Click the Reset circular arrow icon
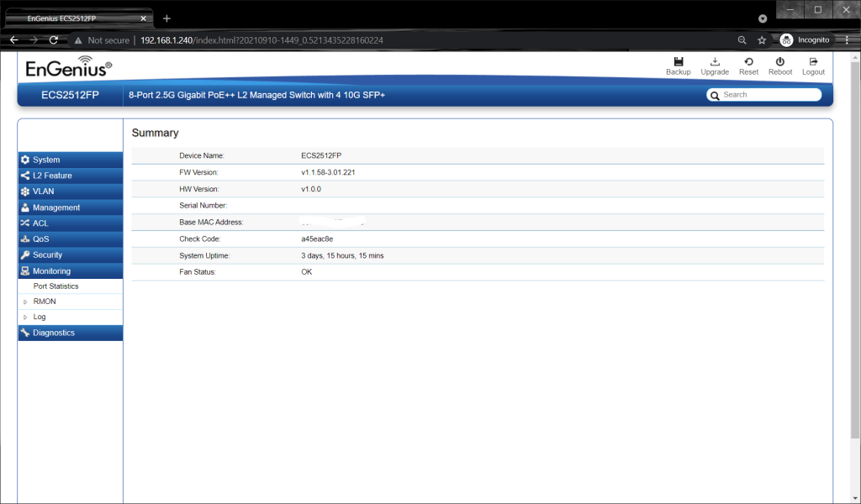861x504 pixels. [x=748, y=61]
